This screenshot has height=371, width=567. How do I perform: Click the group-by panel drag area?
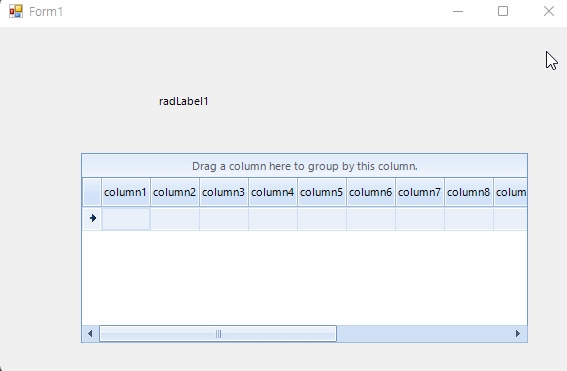[304, 166]
